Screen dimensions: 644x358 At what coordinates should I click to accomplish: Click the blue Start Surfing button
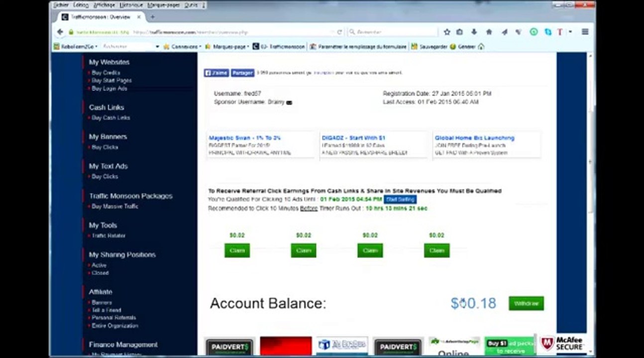[400, 199]
